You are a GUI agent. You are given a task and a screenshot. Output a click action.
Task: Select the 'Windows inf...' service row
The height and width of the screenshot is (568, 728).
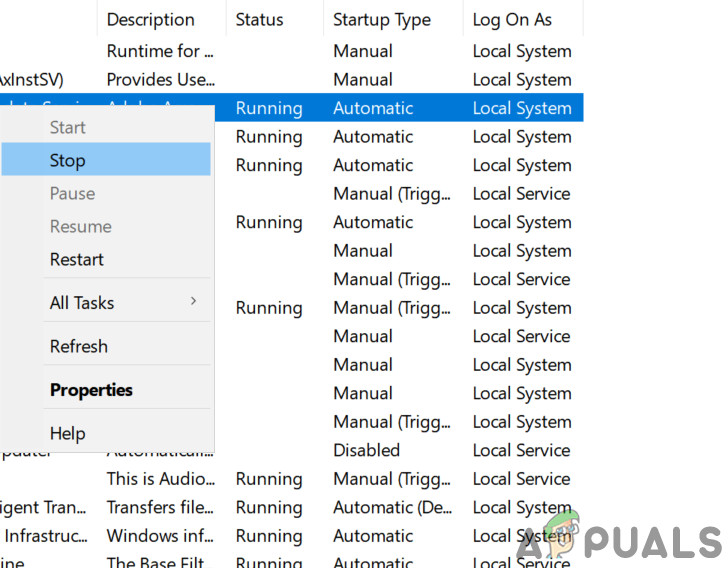pos(160,536)
